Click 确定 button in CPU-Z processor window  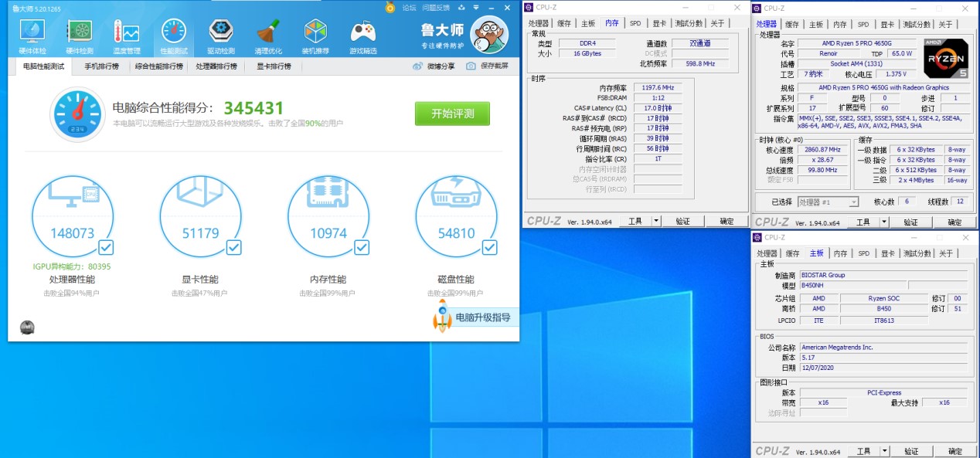[955, 222]
